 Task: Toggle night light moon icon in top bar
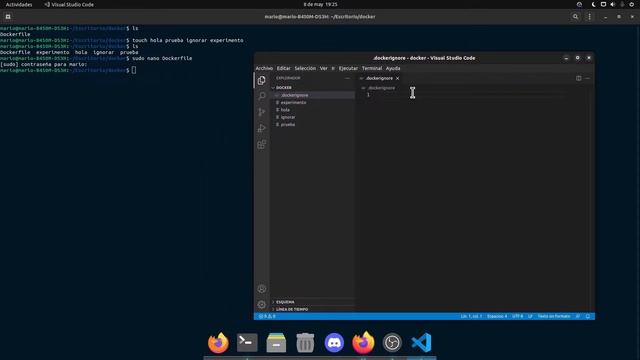[593, 4]
